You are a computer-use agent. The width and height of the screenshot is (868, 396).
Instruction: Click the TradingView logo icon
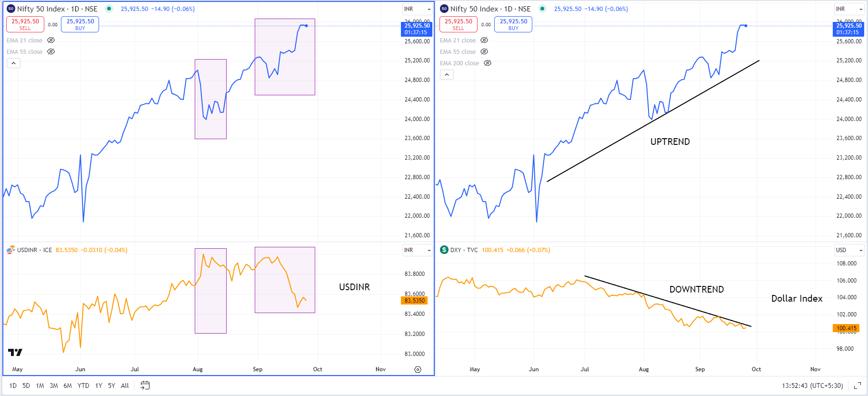[x=15, y=352]
